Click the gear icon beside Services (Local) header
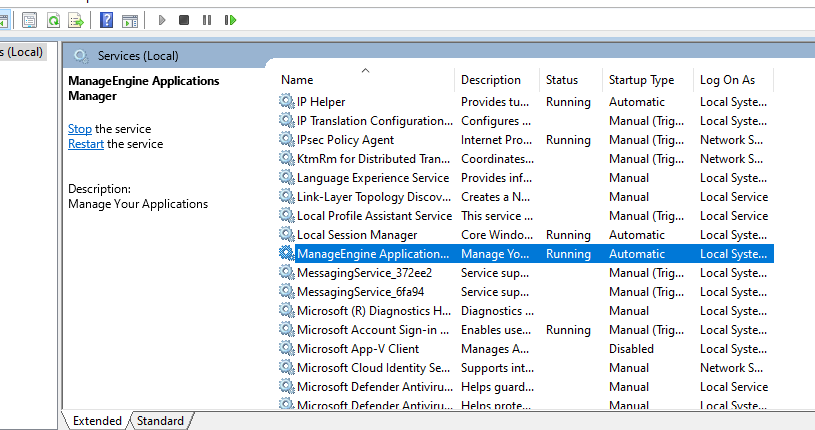This screenshot has height=430, width=815. point(81,56)
